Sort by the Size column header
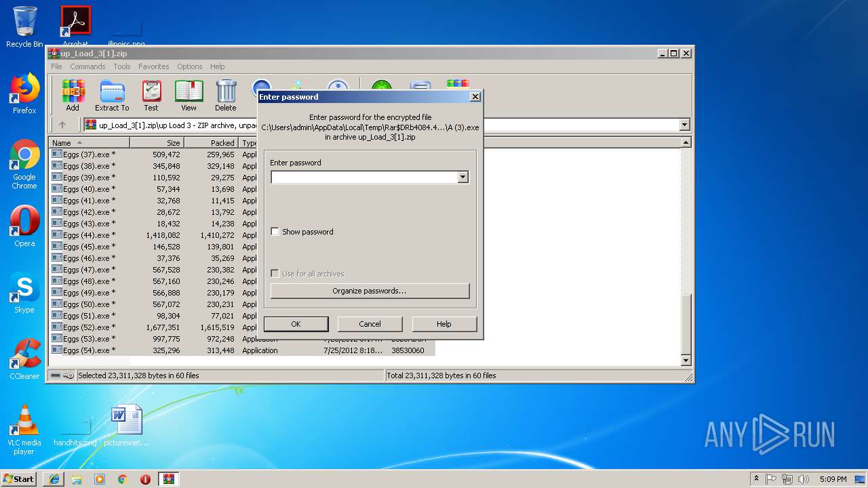 tap(157, 143)
